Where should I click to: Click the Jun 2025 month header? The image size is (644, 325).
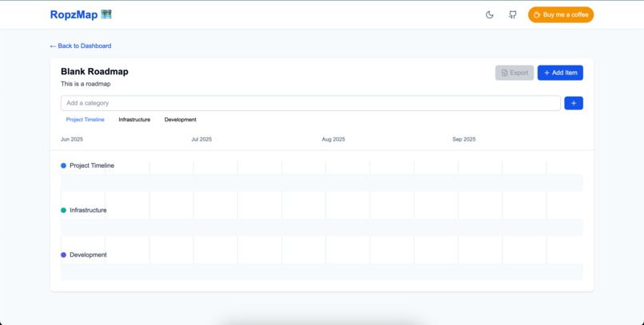click(72, 140)
